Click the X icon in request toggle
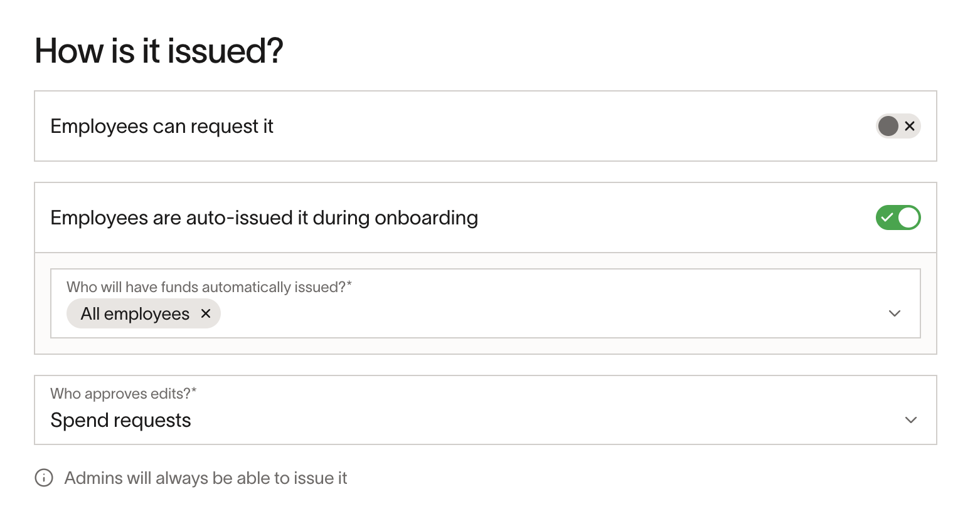The width and height of the screenshot is (980, 519). click(x=910, y=126)
